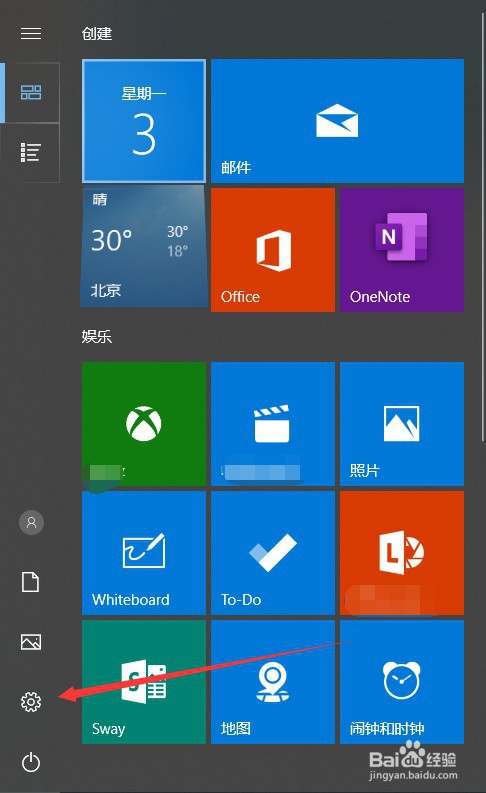Open the green Xbox tile
The width and height of the screenshot is (486, 793).
click(144, 424)
